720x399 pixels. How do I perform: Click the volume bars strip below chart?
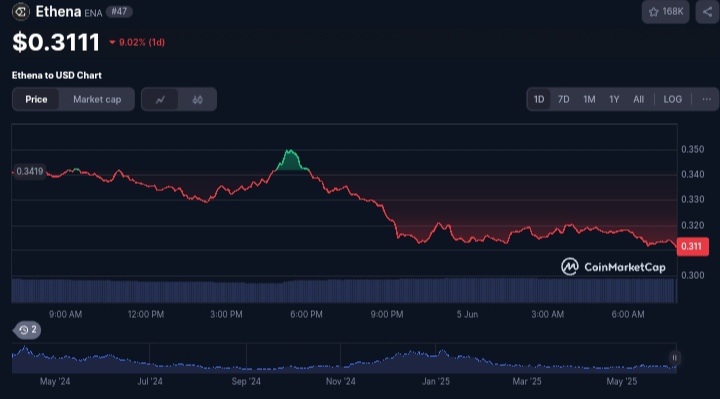click(343, 290)
